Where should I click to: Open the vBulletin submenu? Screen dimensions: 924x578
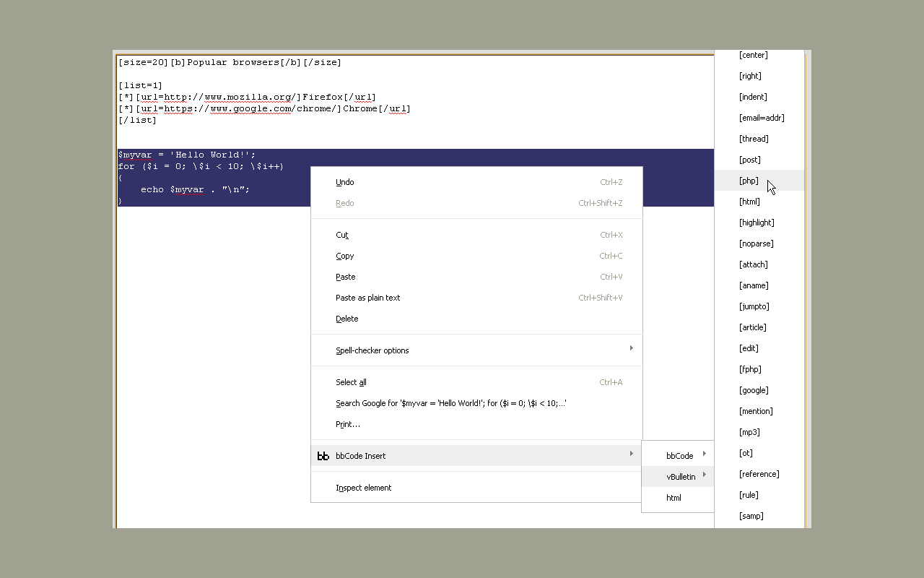pos(681,477)
